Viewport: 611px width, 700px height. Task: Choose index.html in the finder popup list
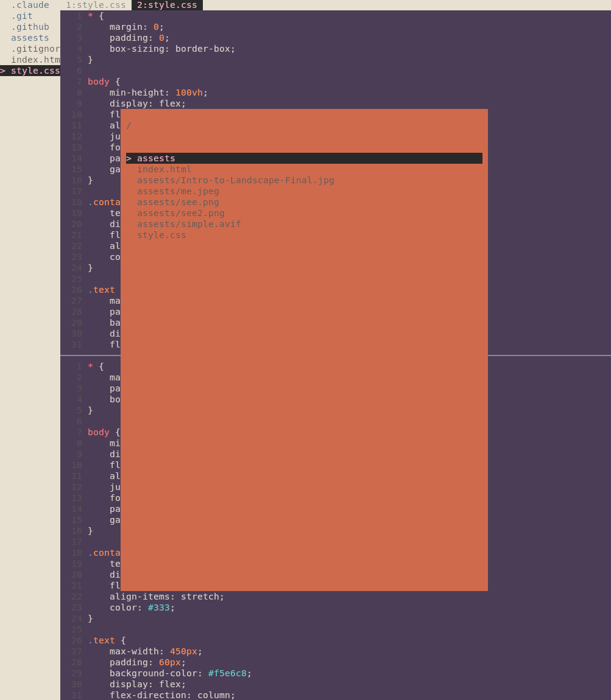[164, 169]
